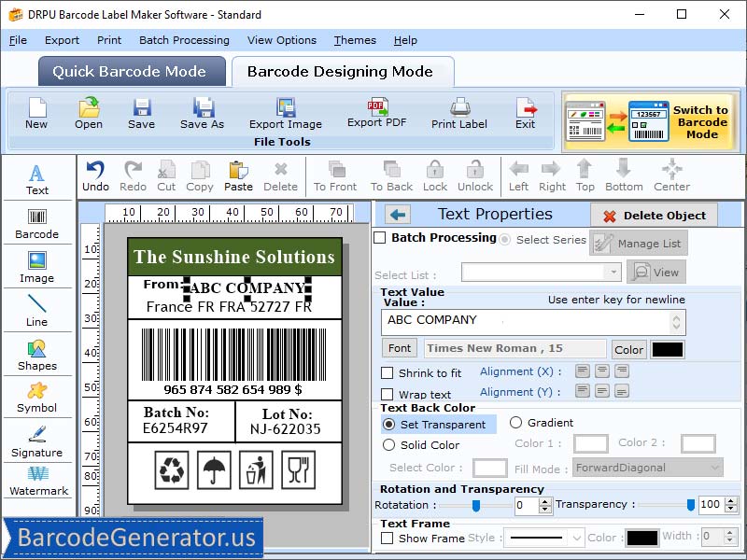Open the Print Label tool

458,114
